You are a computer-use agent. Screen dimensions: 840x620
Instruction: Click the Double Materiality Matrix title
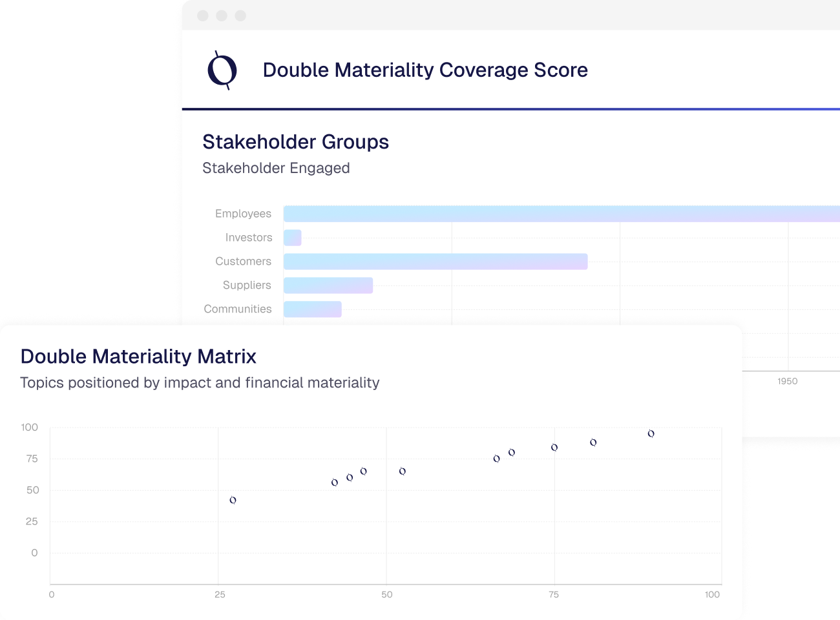138,356
